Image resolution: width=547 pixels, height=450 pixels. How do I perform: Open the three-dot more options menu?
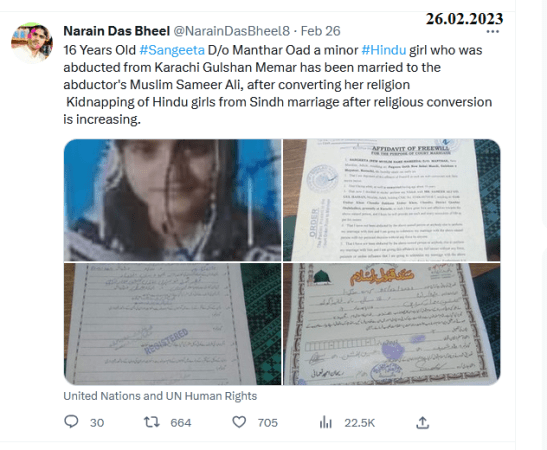click(x=493, y=32)
